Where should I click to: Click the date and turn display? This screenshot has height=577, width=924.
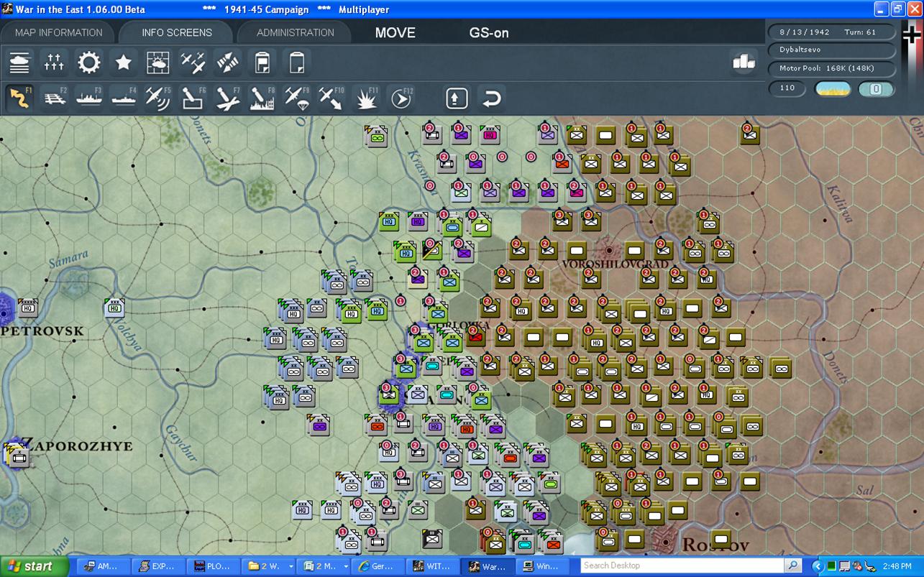click(832, 32)
